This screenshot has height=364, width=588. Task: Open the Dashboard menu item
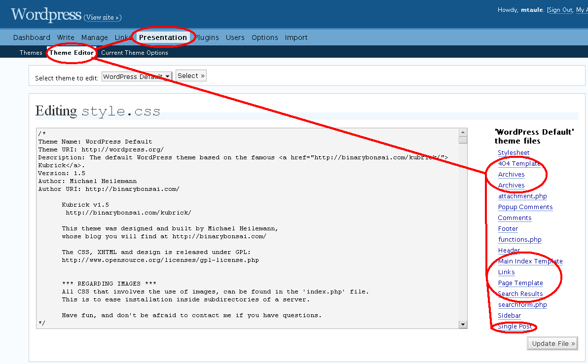(x=32, y=37)
